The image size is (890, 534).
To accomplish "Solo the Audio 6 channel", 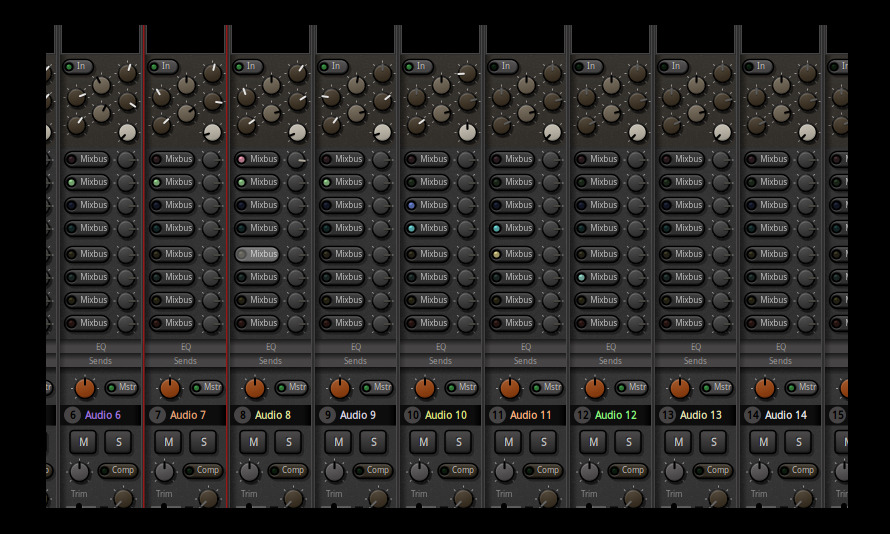I will tap(119, 442).
